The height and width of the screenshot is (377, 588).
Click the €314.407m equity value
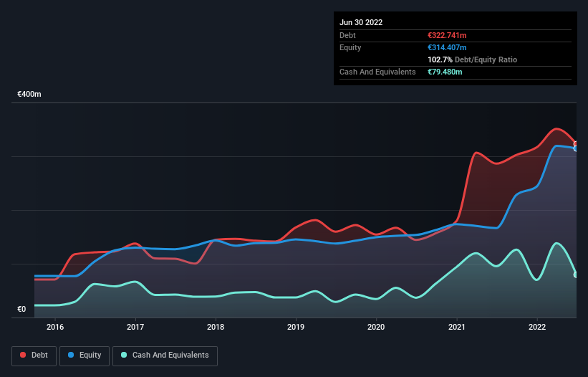point(447,47)
